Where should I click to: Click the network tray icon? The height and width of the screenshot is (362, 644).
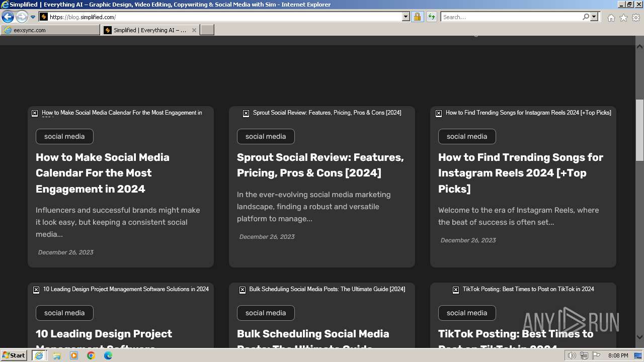pos(584,355)
